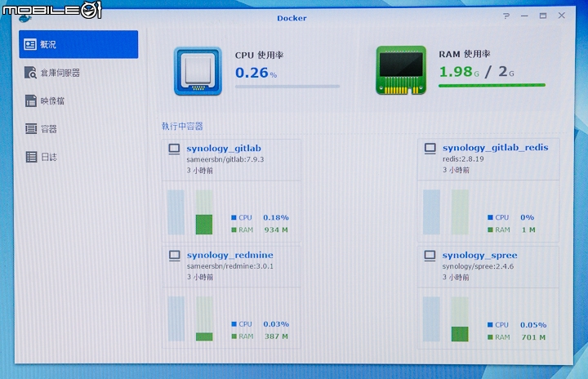588x379 pixels.
Task: Click the 934 M RAM value
Action: click(276, 230)
